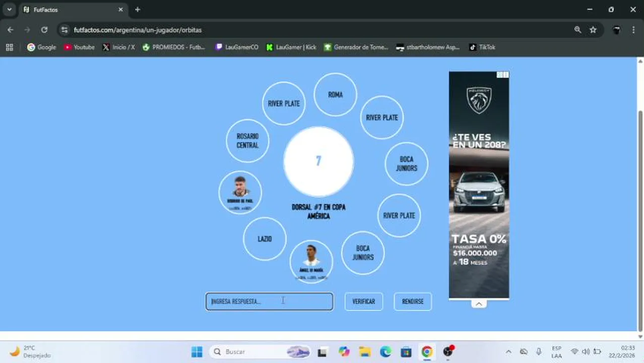The height and width of the screenshot is (363, 644).
Task: Open the LauGamer Kick bookmark
Action: [291, 47]
